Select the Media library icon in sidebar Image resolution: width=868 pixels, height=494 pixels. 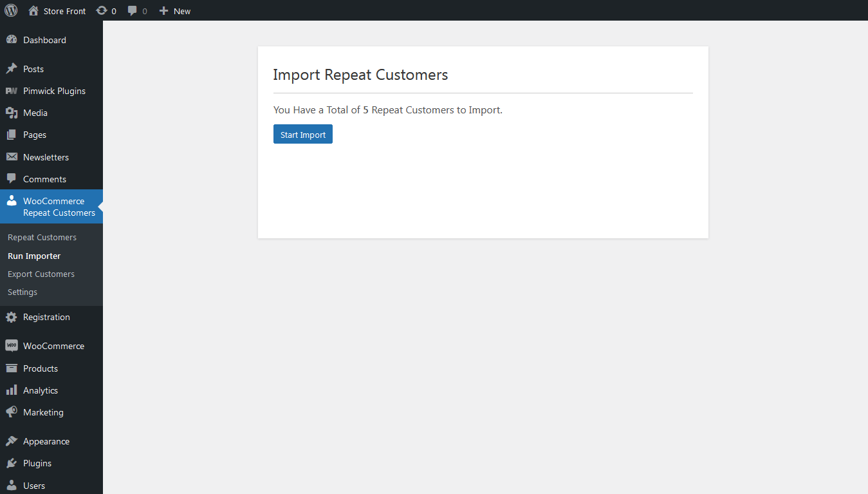pos(12,112)
